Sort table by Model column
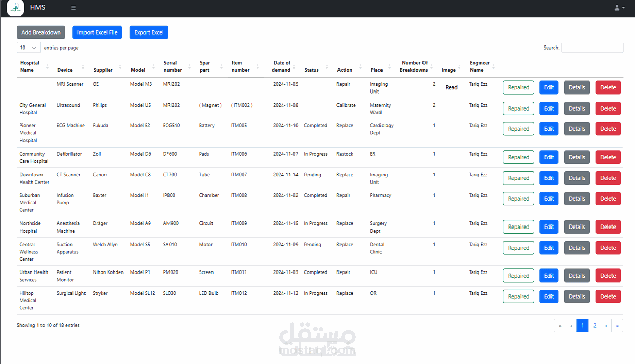The height and width of the screenshot is (364, 635). click(143, 66)
